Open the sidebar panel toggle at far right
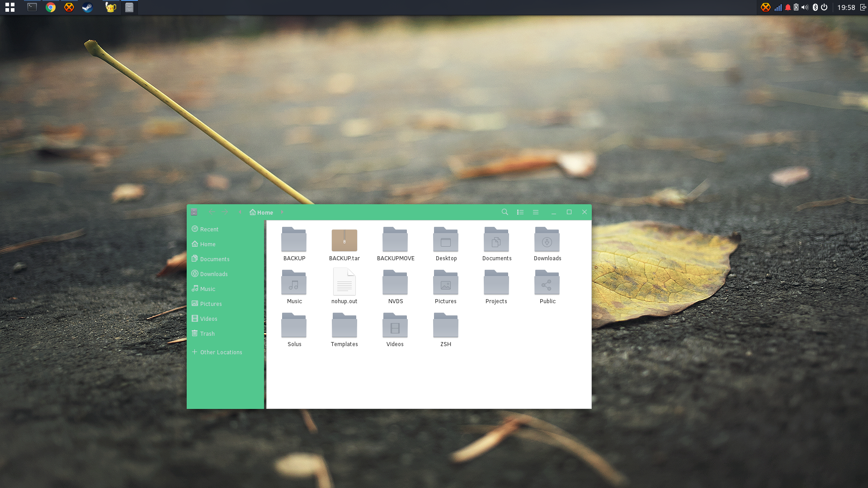The image size is (868, 488). pyautogui.click(x=863, y=7)
